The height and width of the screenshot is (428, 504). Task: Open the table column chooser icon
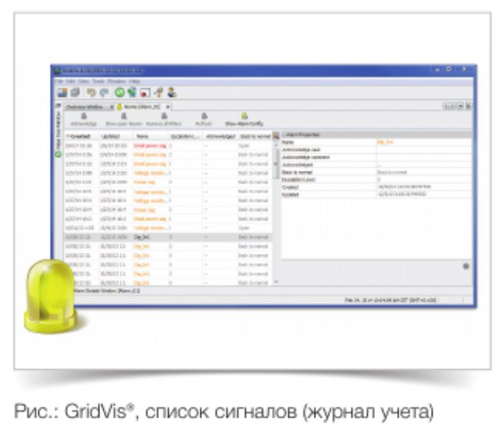(276, 136)
